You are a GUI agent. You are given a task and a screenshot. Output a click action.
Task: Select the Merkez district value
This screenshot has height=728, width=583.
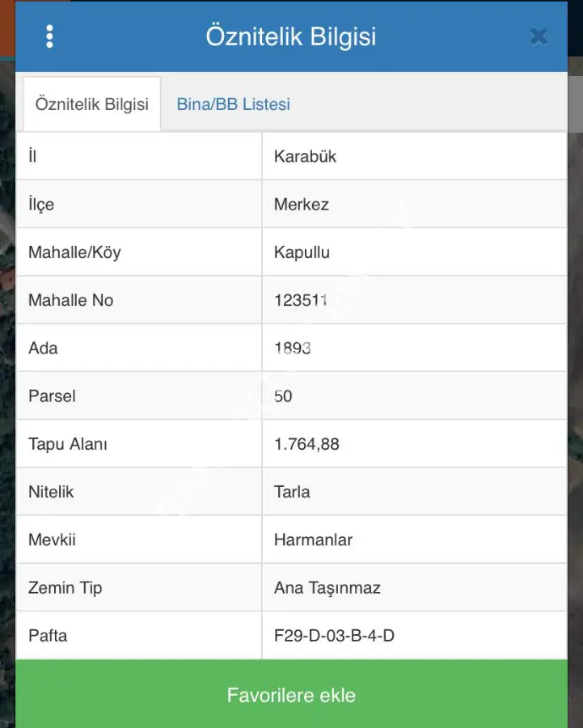tap(301, 205)
